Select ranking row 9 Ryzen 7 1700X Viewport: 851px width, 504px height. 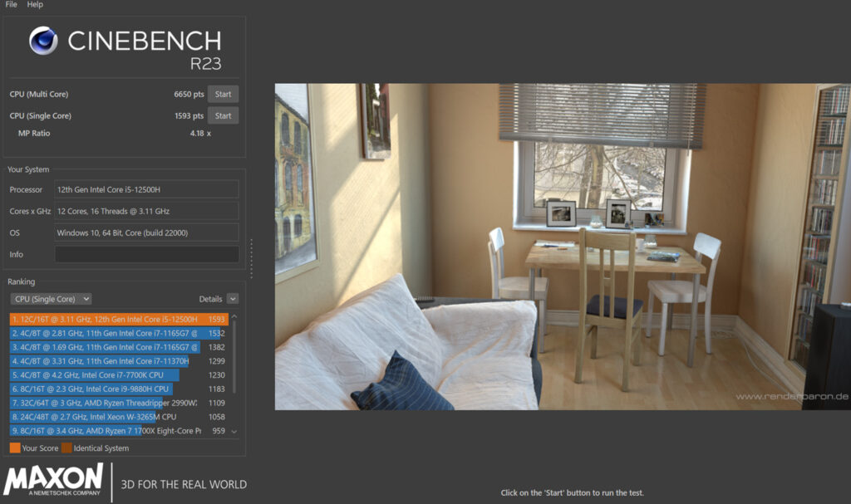119,431
